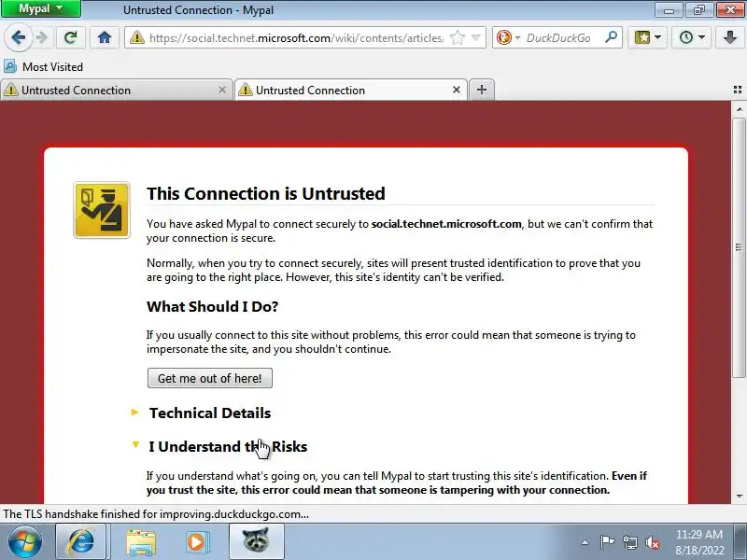The image size is (747, 560).
Task: Open the history clock button
Action: 691,37
